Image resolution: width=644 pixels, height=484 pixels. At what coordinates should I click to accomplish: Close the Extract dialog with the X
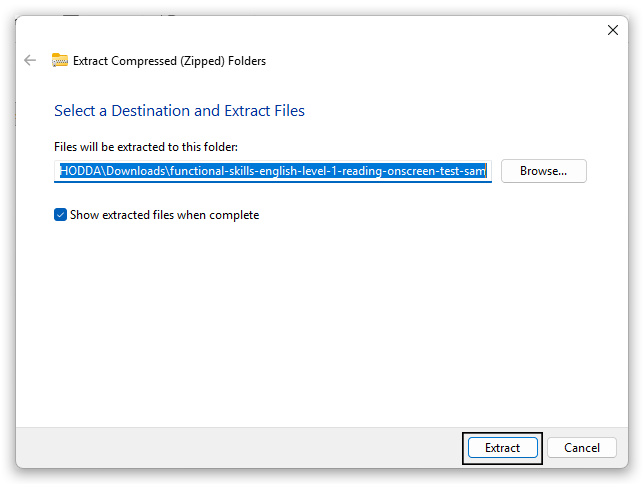tap(613, 30)
